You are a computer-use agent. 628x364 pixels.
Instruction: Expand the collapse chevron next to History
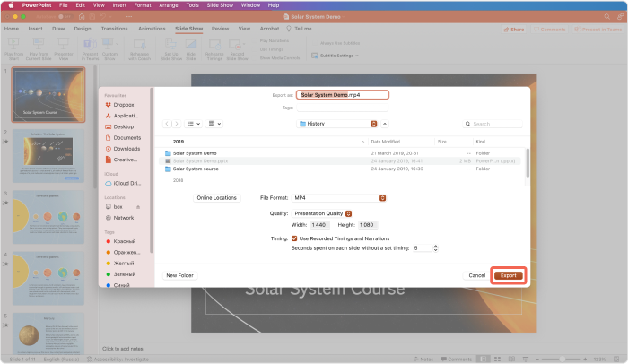(385, 124)
